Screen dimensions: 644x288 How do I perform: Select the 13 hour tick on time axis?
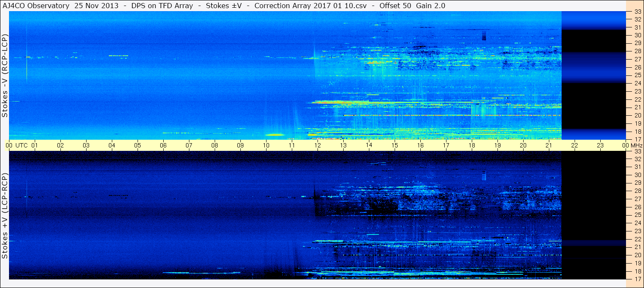point(343,145)
